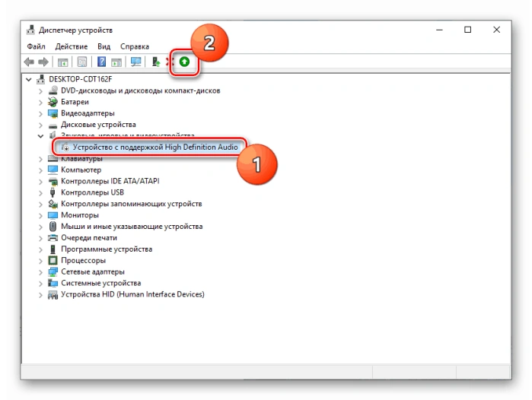This screenshot has height=400, width=532.
Task: Select the Системные устройства label
Action: (100, 283)
